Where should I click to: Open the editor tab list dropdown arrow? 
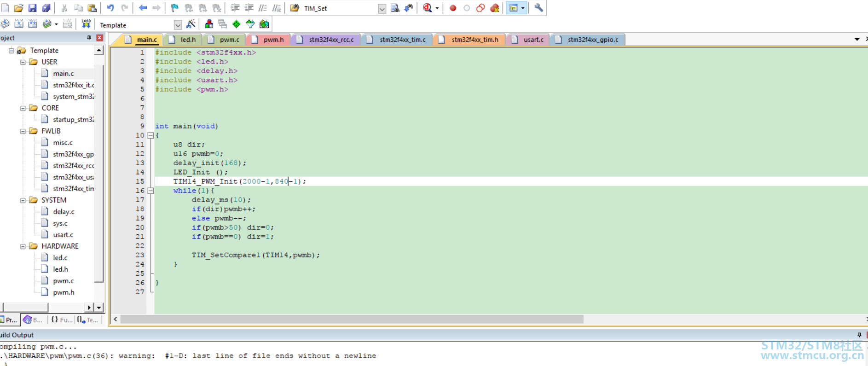(857, 40)
